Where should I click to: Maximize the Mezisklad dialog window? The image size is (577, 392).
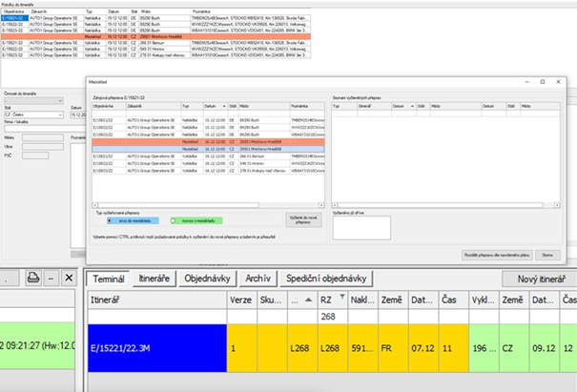click(x=543, y=82)
